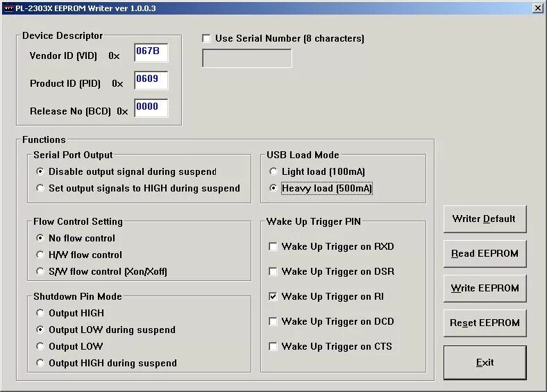This screenshot has height=392, width=547.
Task: Click the Read EEPROM button
Action: [x=485, y=253]
